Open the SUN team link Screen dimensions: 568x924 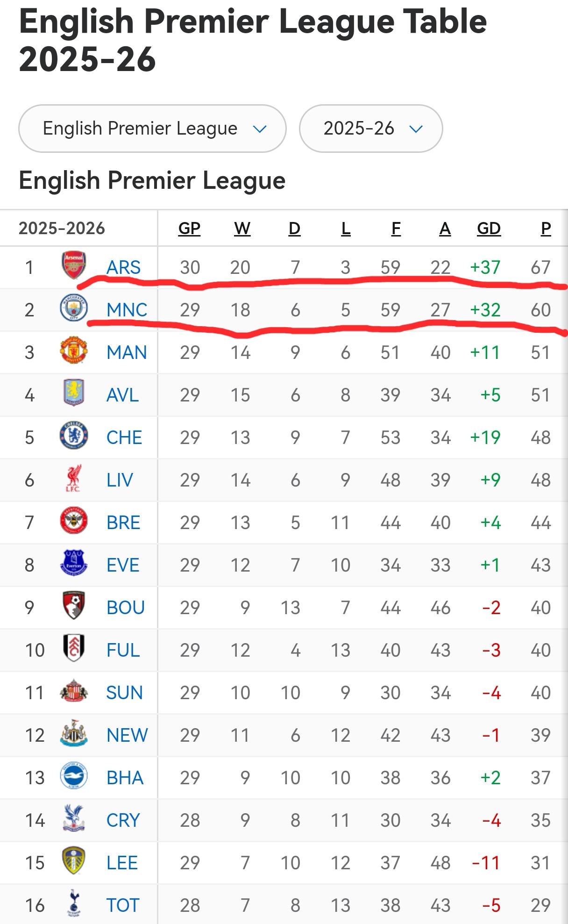click(124, 693)
